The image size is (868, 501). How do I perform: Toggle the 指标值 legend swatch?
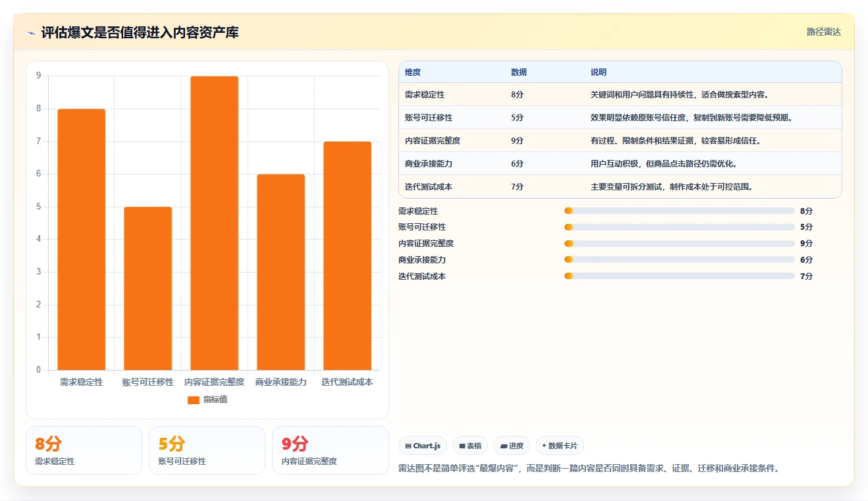(193, 400)
